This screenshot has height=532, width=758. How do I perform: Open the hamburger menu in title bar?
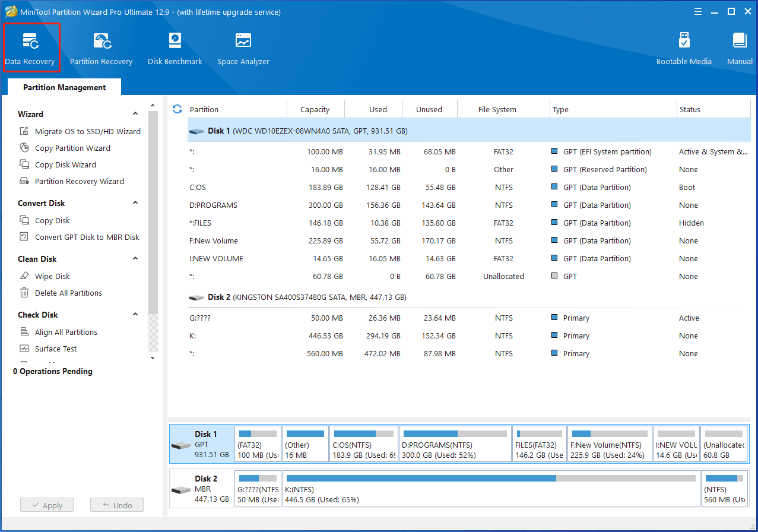point(697,11)
